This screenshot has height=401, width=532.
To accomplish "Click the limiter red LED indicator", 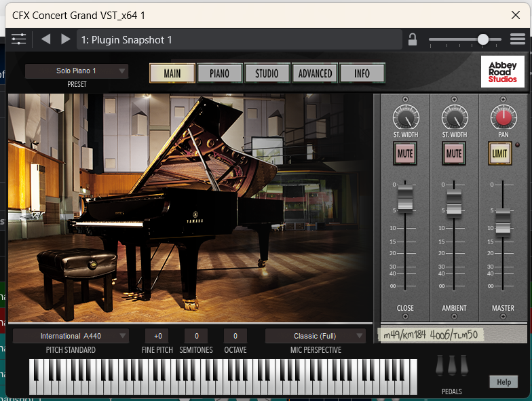I will (x=517, y=145).
